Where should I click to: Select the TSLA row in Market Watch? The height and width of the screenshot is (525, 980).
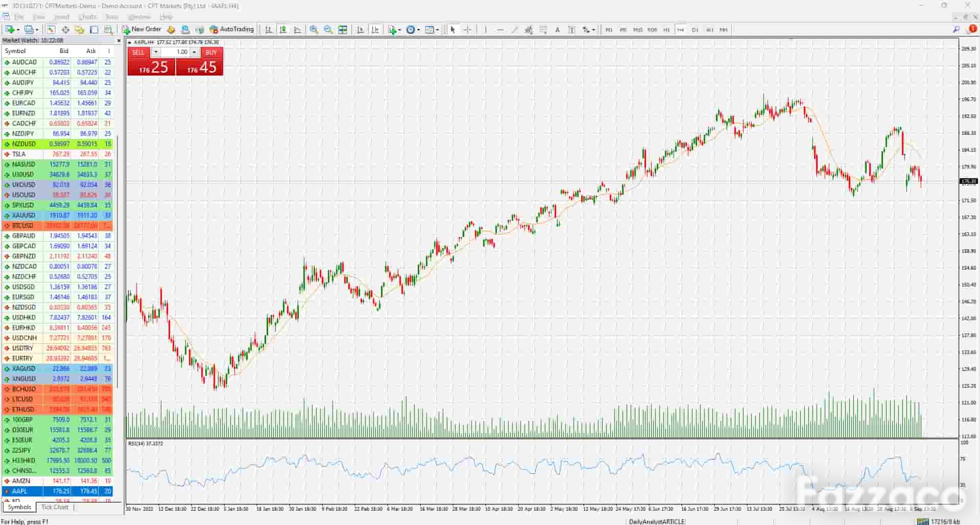57,154
